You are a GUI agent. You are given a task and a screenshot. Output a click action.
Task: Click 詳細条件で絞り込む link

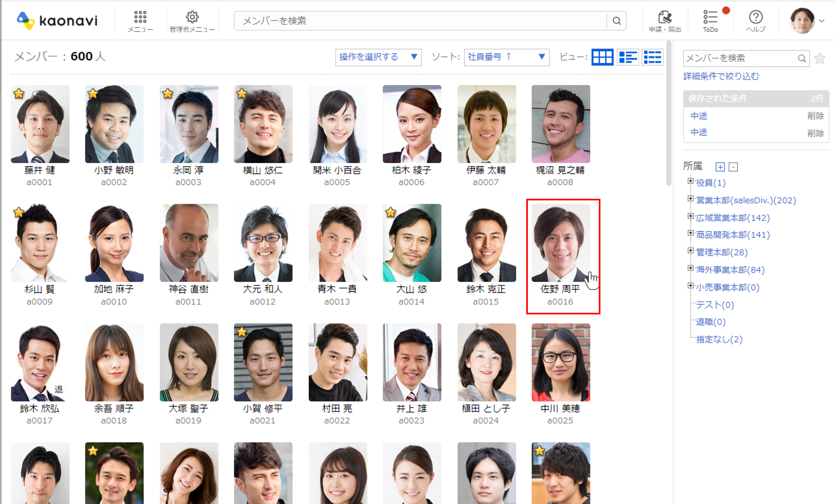click(721, 76)
